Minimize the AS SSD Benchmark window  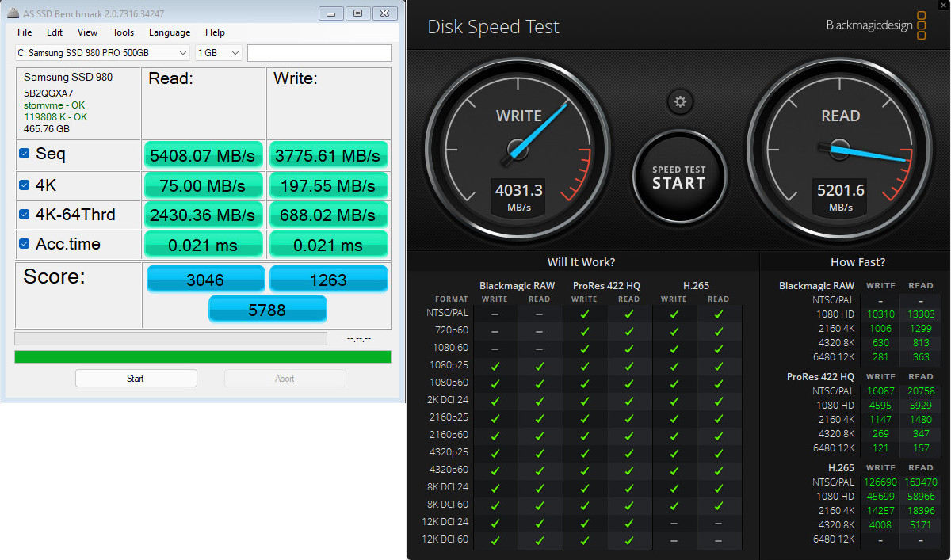[331, 13]
